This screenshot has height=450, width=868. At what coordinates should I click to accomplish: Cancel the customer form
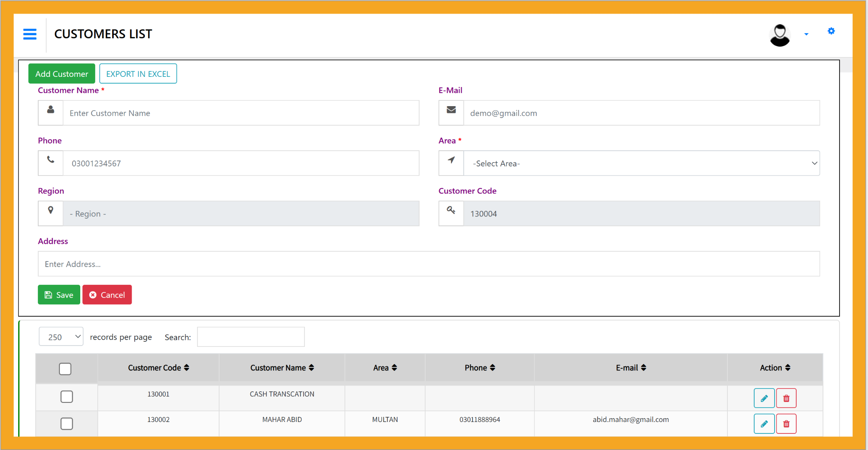click(x=107, y=295)
